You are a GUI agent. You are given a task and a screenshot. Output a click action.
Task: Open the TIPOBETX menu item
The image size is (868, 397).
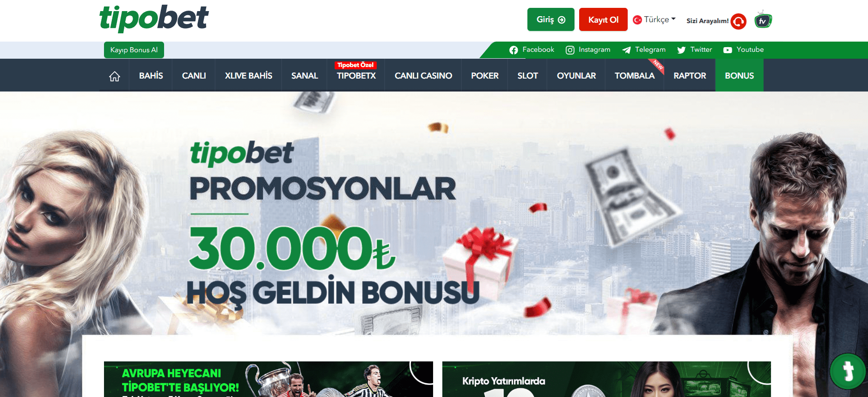point(356,76)
